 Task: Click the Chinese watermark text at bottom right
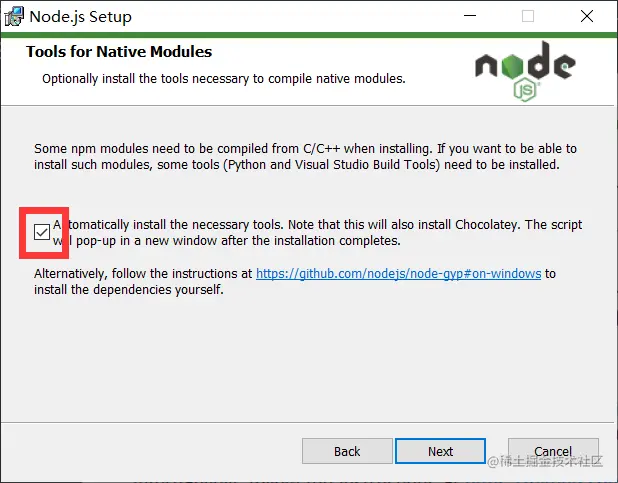coord(545,461)
